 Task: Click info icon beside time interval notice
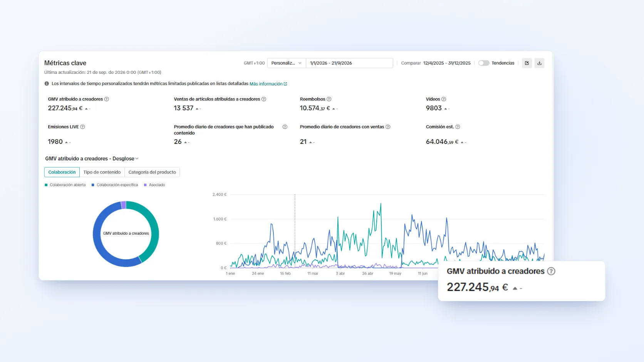click(x=47, y=83)
